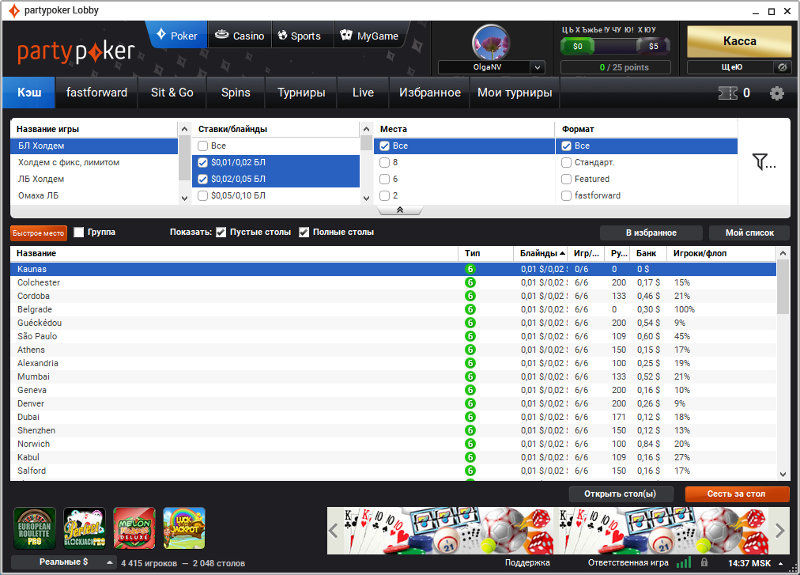
Task: Open the Избранное tab
Action: tap(430, 92)
